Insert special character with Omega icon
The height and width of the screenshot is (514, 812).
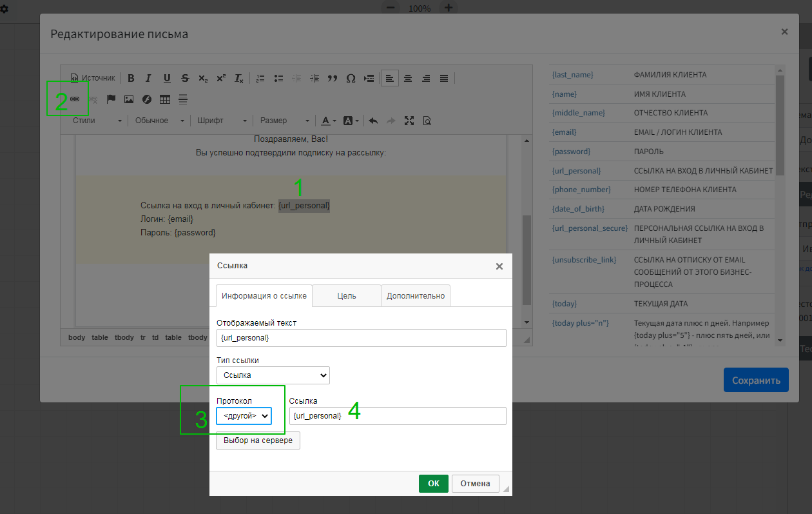[x=351, y=78]
